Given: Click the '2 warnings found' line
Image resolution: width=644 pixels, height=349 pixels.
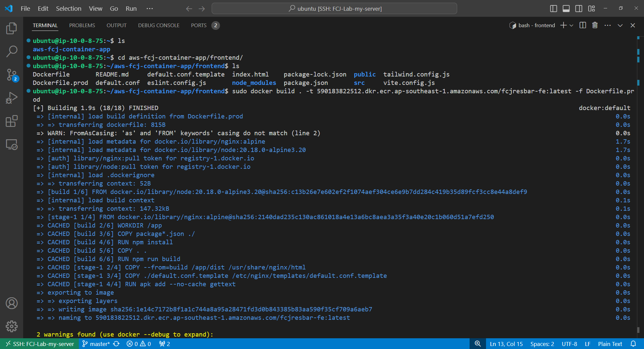Looking at the screenshot, I should pyautogui.click(x=125, y=335).
